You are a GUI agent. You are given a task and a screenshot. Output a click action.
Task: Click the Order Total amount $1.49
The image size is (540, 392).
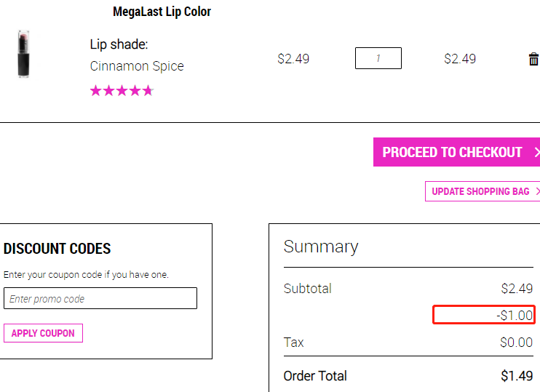click(x=517, y=376)
